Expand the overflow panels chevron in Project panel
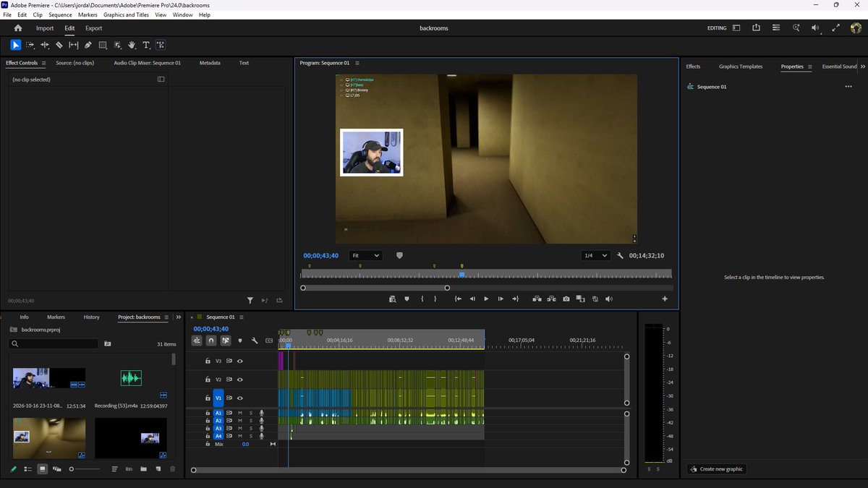868x488 pixels. (179, 317)
